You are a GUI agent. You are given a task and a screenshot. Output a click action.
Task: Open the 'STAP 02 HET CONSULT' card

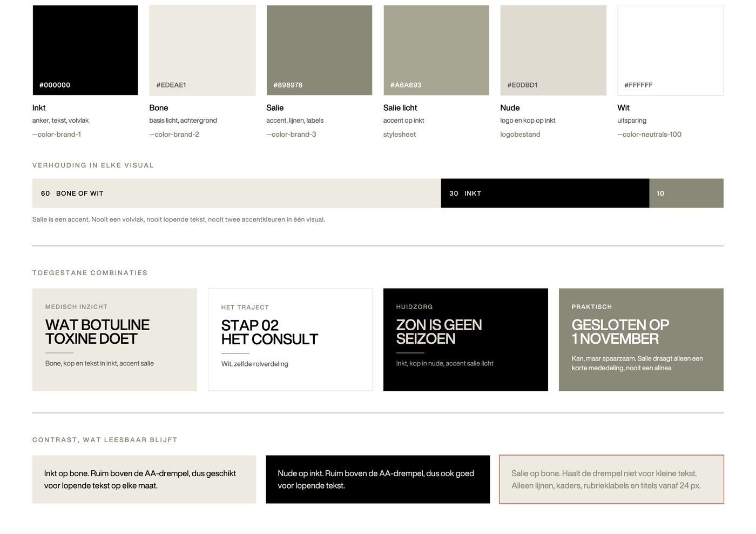pos(290,339)
